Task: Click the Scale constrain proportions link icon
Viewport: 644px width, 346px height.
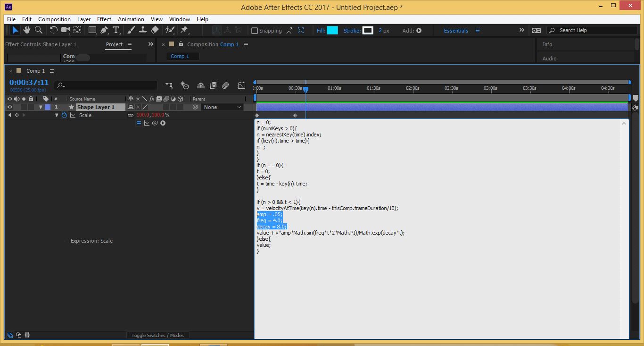Action: tap(131, 115)
